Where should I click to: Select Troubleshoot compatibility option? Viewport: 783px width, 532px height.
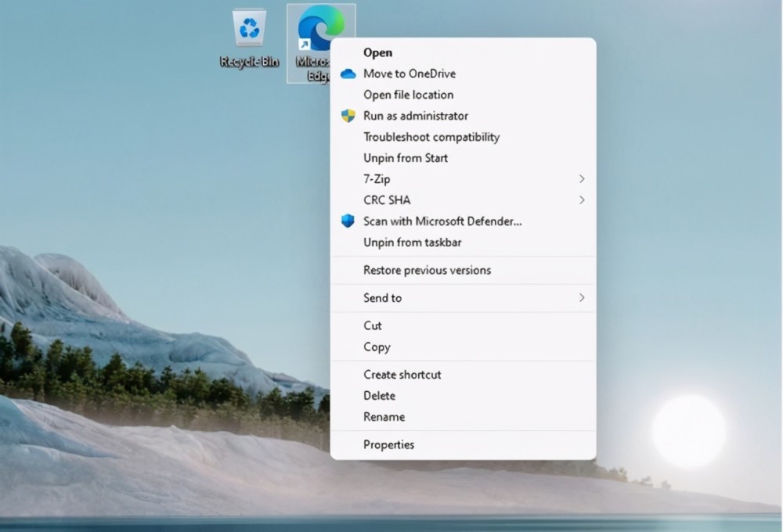pos(431,137)
